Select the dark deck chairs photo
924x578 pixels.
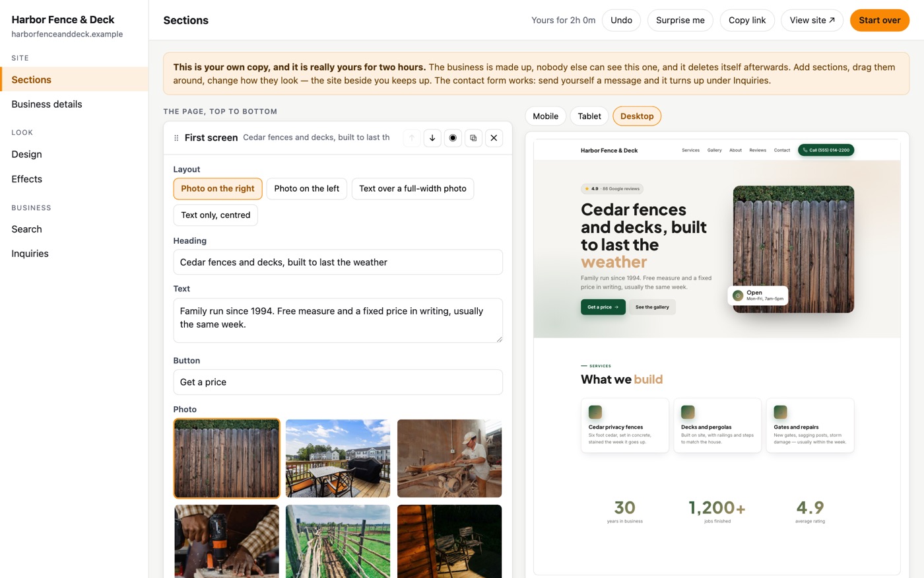tap(449, 541)
